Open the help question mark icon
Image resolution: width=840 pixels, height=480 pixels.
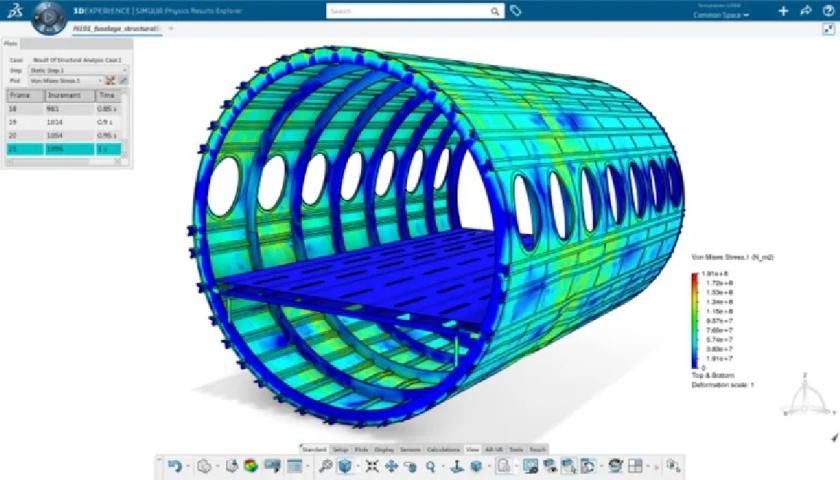[828, 11]
